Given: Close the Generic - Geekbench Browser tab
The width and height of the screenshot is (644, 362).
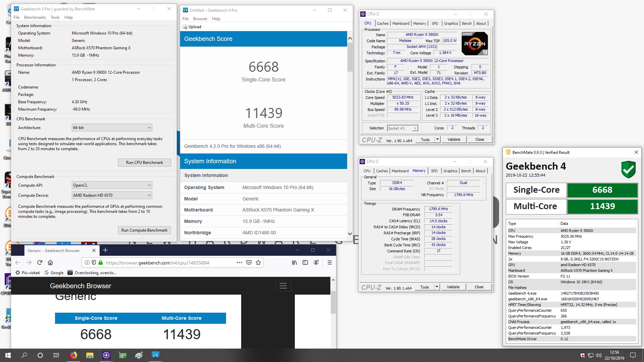Looking at the screenshot, I should (x=94, y=250).
